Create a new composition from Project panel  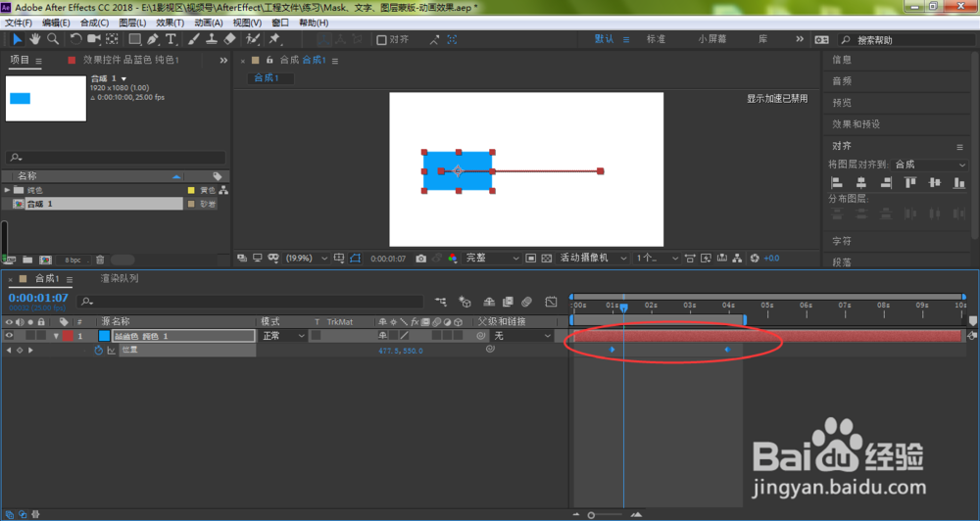click(45, 260)
